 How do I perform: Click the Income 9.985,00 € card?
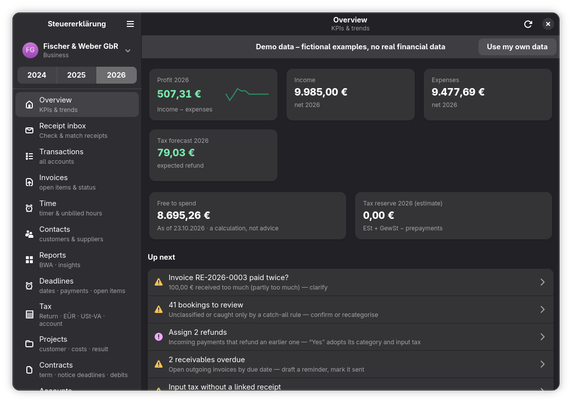pos(350,94)
